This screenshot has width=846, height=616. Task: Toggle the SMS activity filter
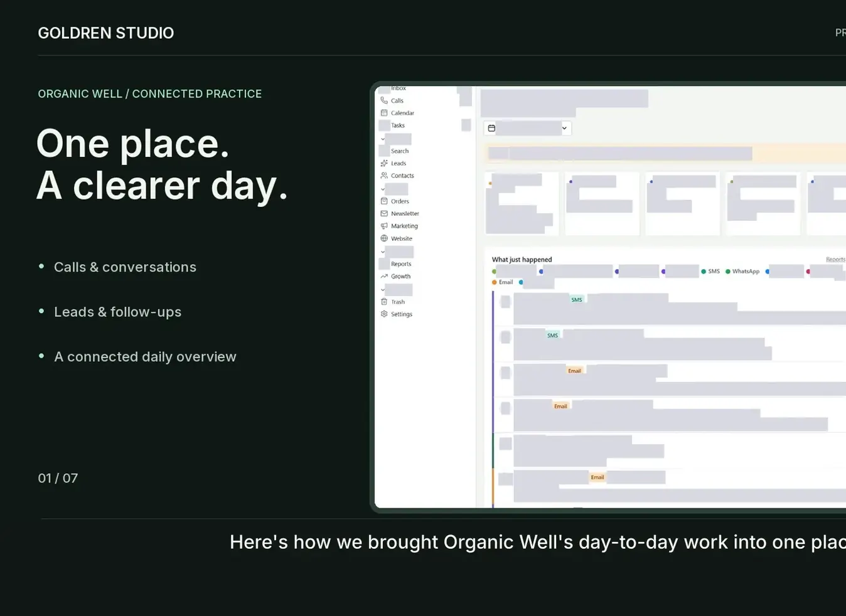[710, 272]
